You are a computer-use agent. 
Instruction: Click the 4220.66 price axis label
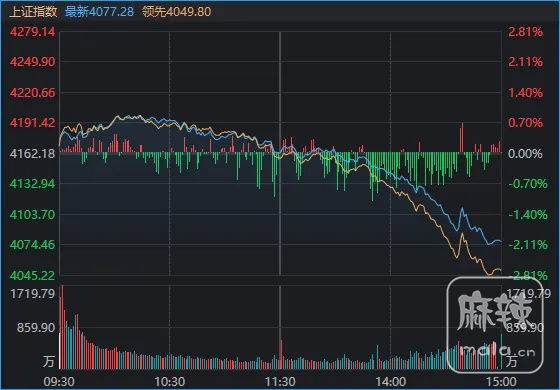tap(32, 93)
